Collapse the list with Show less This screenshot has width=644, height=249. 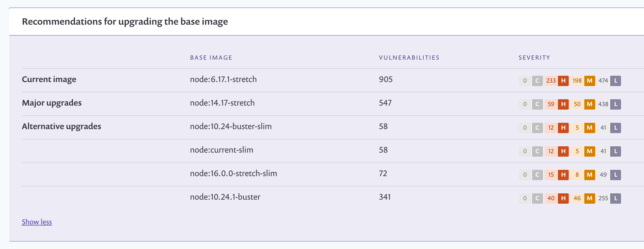point(37,222)
